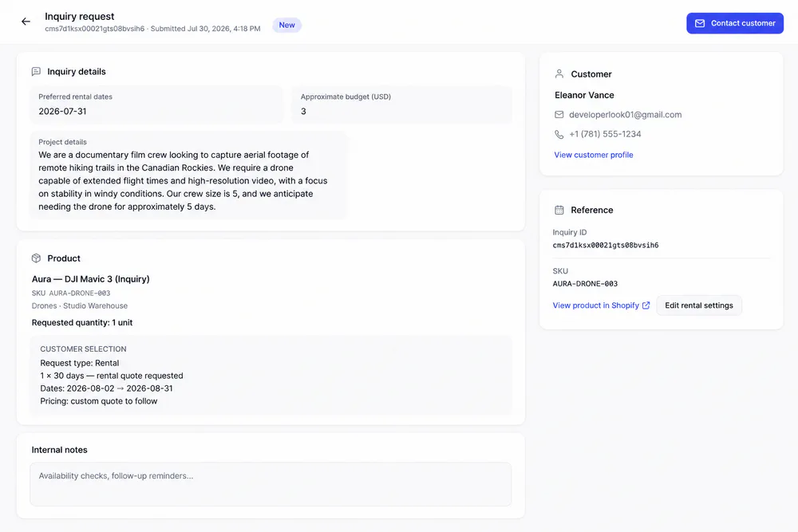Click the external link icon beside View product in Shopify
798x532 pixels.
click(646, 305)
